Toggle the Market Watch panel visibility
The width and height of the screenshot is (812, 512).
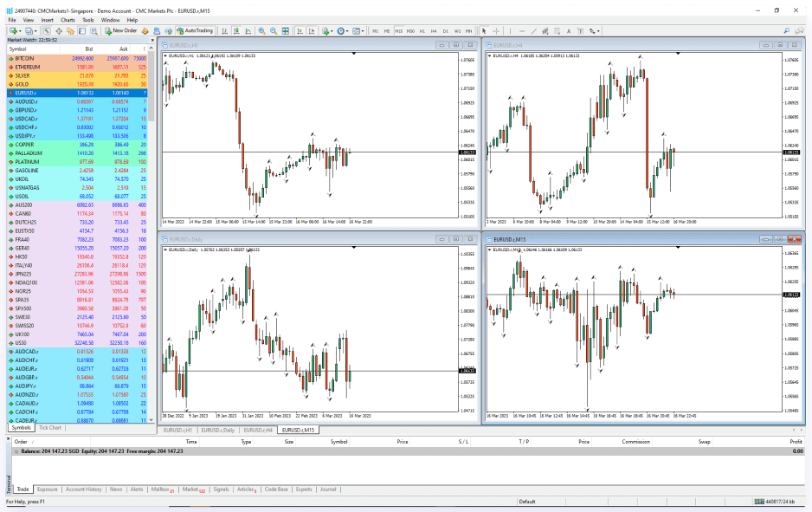(46, 31)
